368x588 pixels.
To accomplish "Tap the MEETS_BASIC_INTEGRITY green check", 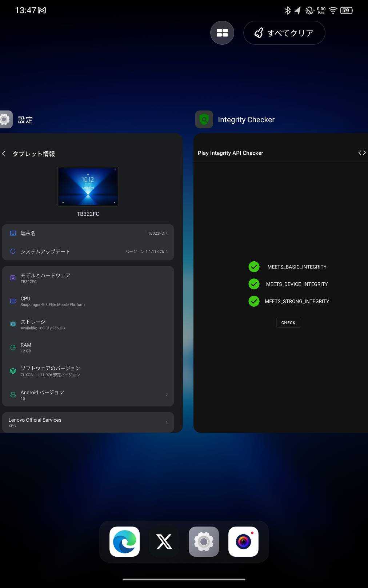I will tap(254, 267).
